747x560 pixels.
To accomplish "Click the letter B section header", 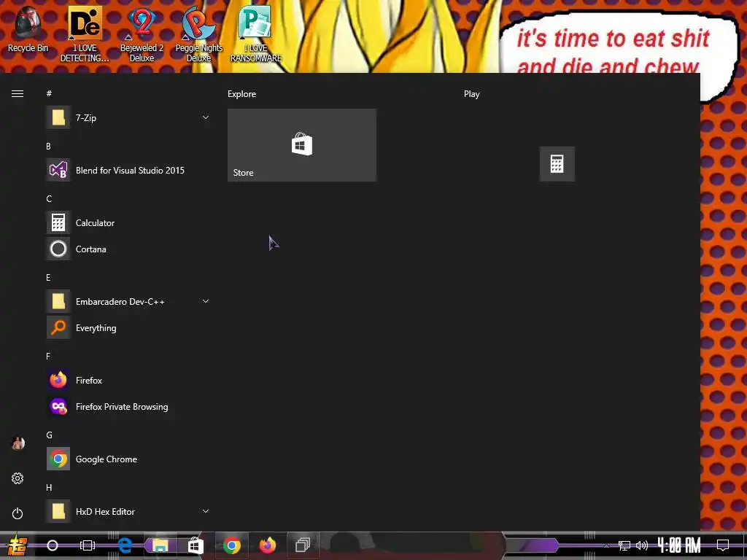I will [48, 146].
